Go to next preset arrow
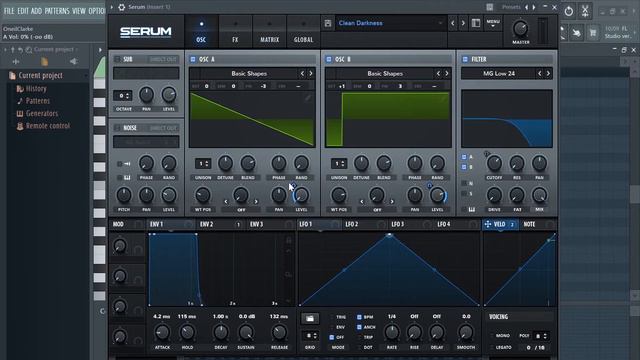This screenshot has height=360, width=640. pos(463,23)
